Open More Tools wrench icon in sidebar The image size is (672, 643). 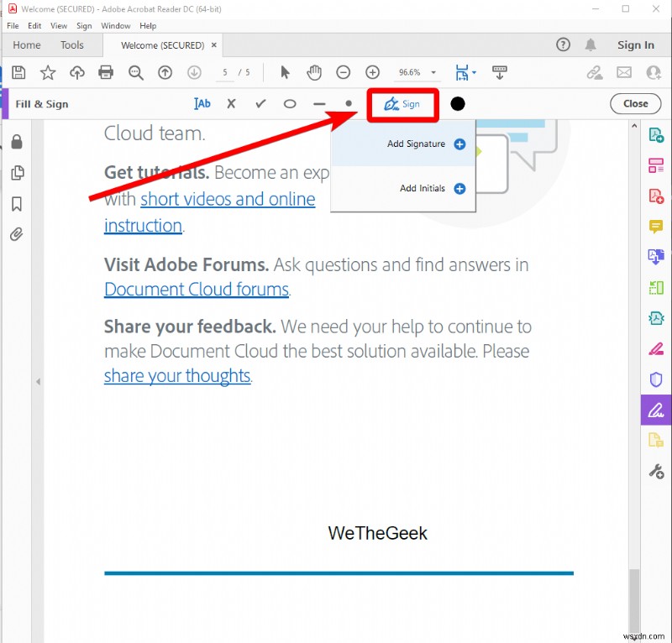[656, 471]
